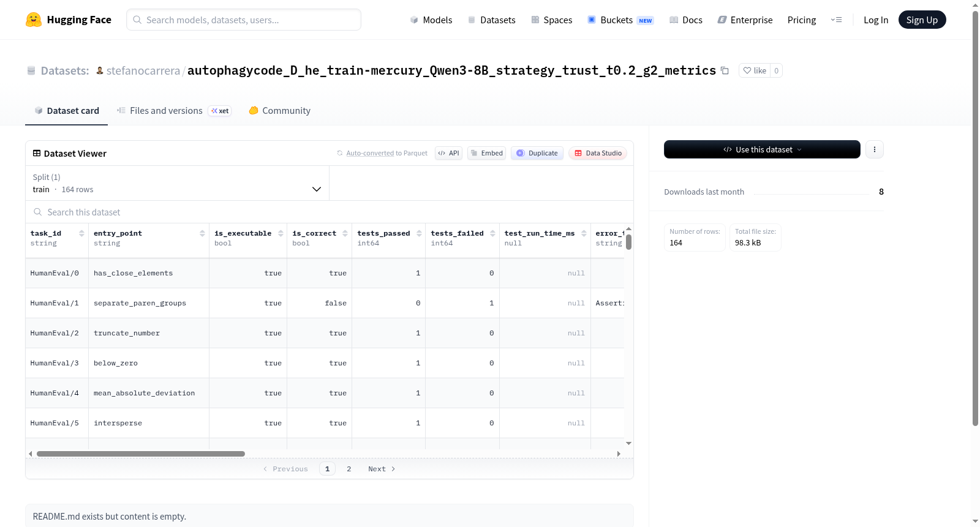Open Enterprise in the navigation
The image size is (980, 527).
(745, 20)
